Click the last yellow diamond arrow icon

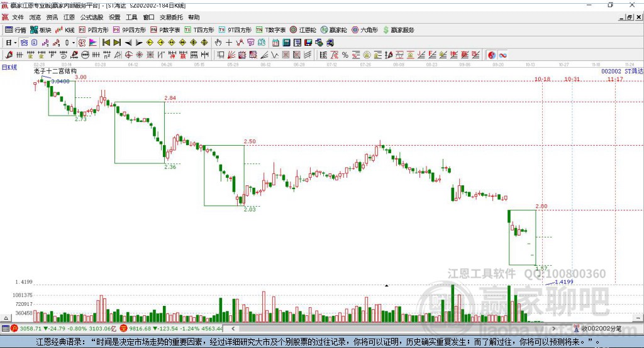coord(204,43)
